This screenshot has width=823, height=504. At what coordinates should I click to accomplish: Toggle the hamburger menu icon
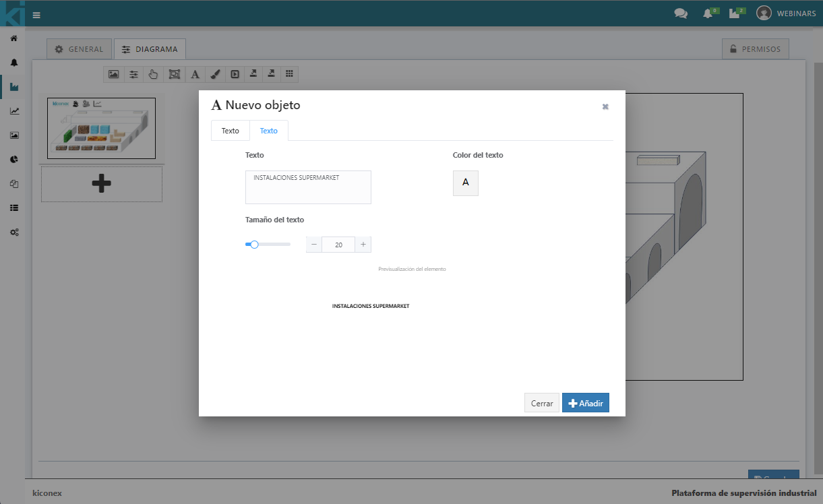[36, 15]
